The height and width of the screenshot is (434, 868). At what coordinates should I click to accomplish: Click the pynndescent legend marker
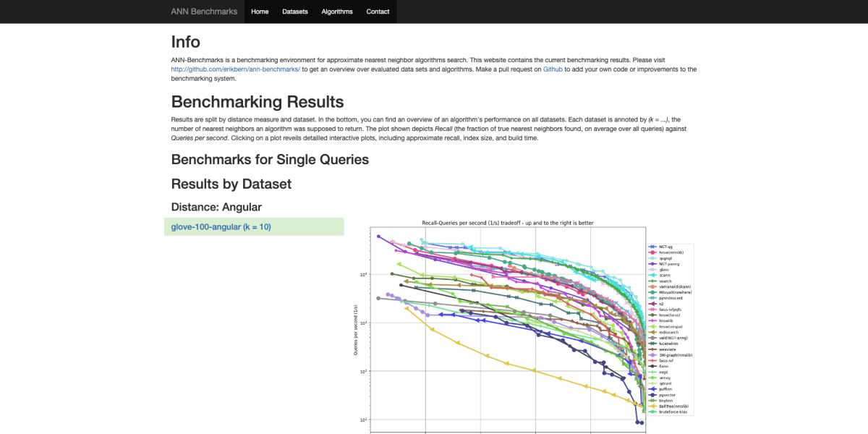[652, 297]
